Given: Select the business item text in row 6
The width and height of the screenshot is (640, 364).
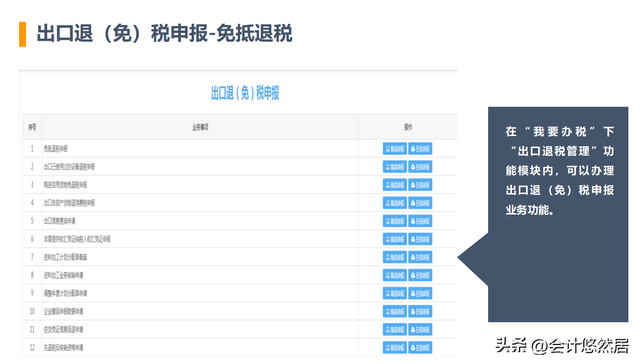Looking at the screenshot, I should pyautogui.click(x=77, y=239).
